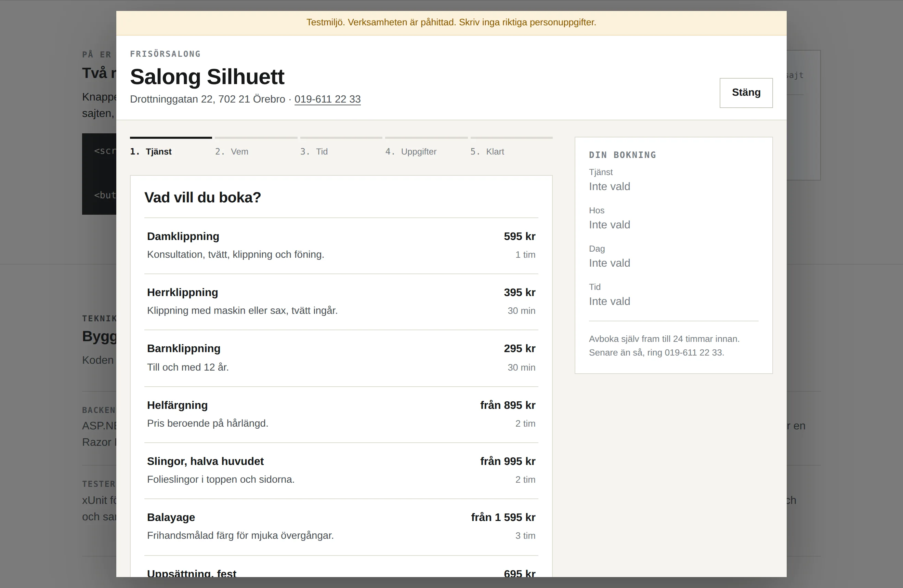Choose Uppsättning, fest service
This screenshot has width=903, height=588.
click(341, 567)
